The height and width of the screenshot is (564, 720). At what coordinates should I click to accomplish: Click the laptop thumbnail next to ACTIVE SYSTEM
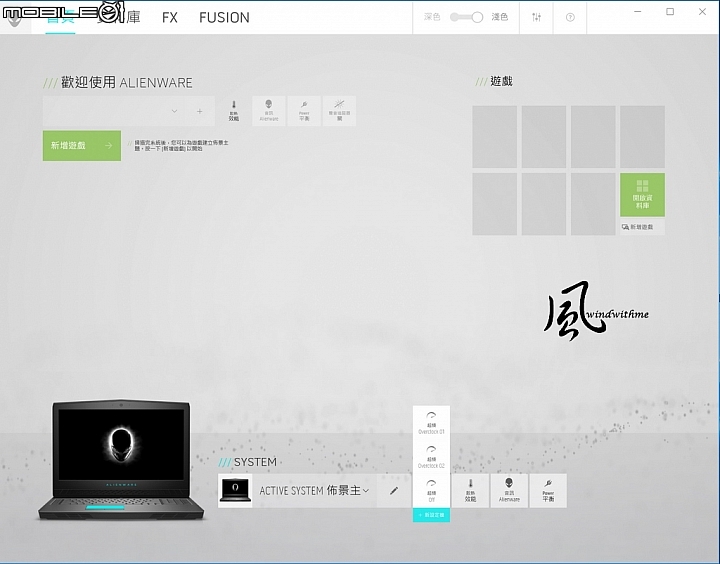pos(235,491)
